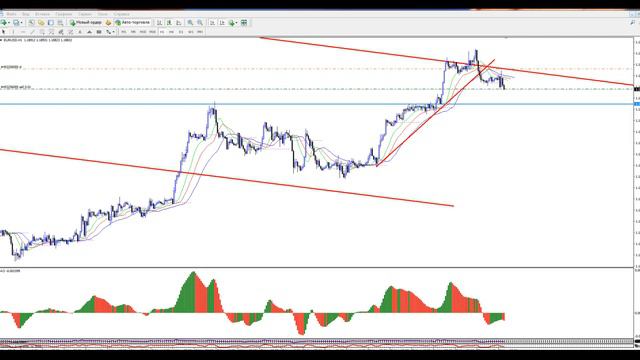640x360 pixels.
Task: Open the Data Window toolbar icon
Action: (41, 23)
